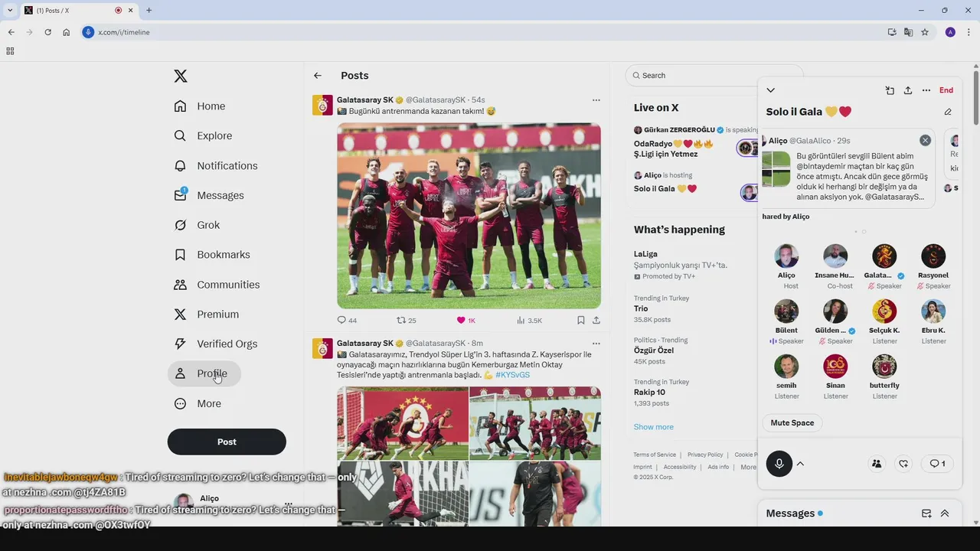
Task: Open Galatasaray SK profile avatar on first post
Action: point(322,105)
